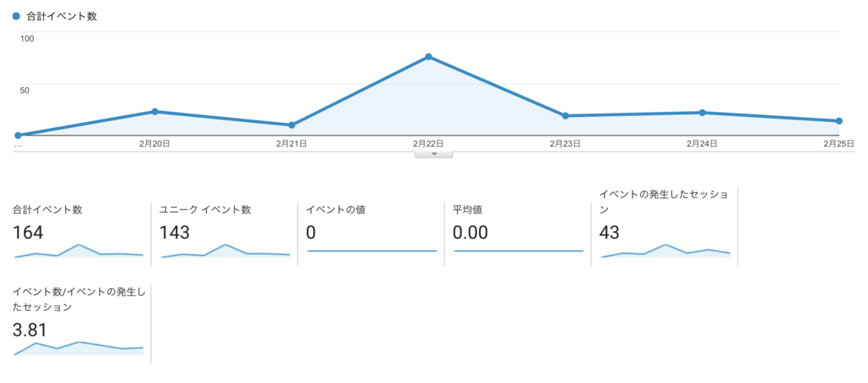This screenshot has height=383, width=868.
Task: Select the 2月24日 data point on chart
Action: click(x=702, y=113)
